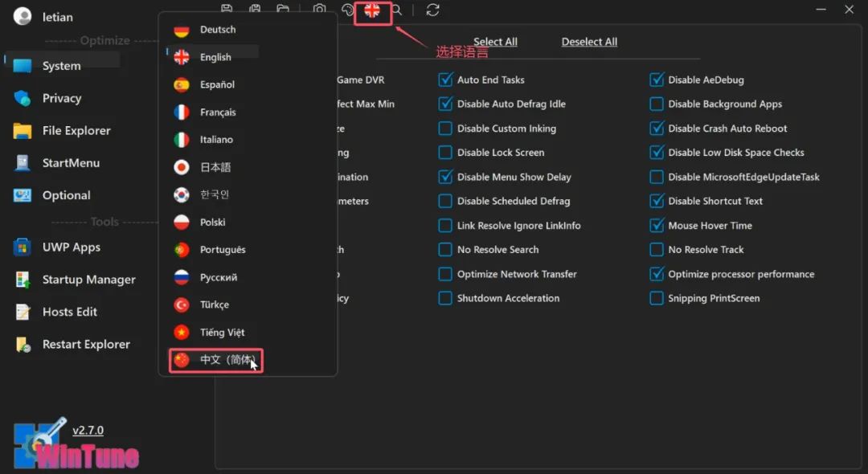Enable Disable Background Apps checkbox

pos(657,104)
